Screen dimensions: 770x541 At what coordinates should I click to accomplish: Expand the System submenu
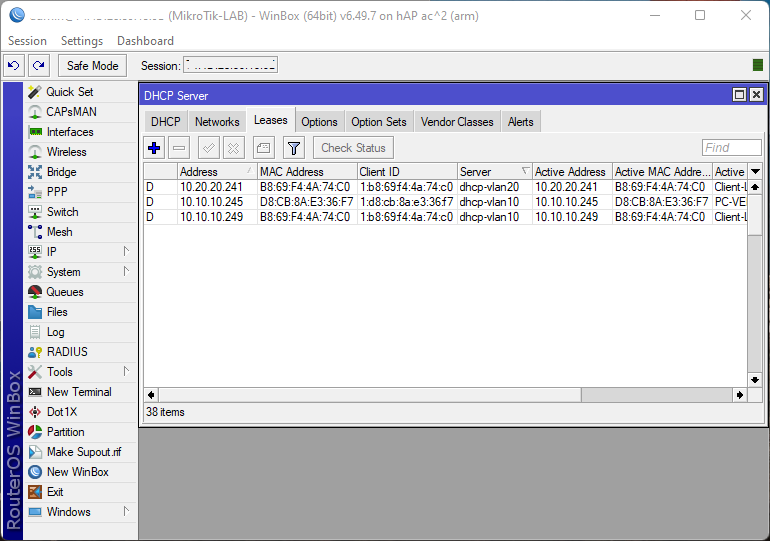[81, 272]
